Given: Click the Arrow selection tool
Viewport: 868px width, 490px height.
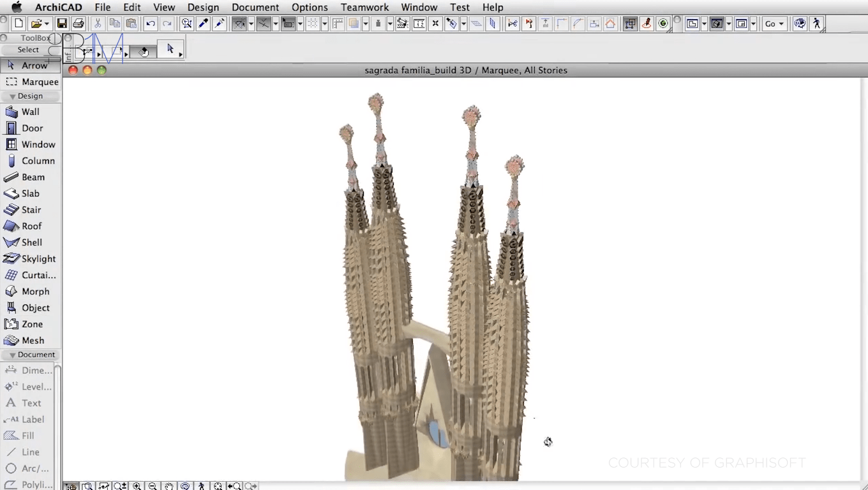Looking at the screenshot, I should tap(30, 66).
